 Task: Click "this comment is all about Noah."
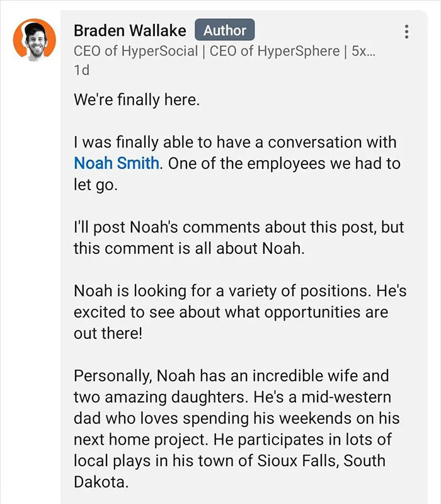tap(189, 248)
